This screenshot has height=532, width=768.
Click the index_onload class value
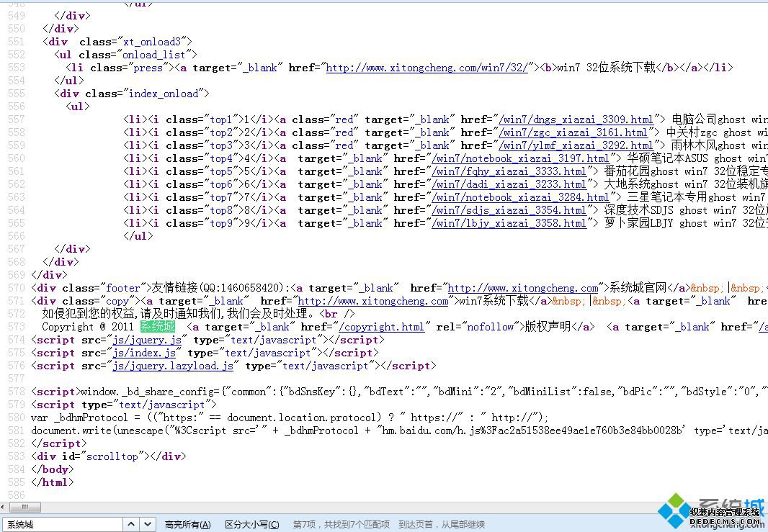point(164,94)
